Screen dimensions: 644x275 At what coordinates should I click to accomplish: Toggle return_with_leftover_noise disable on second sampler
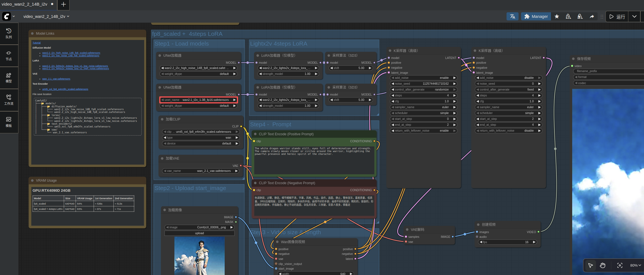[508, 131]
